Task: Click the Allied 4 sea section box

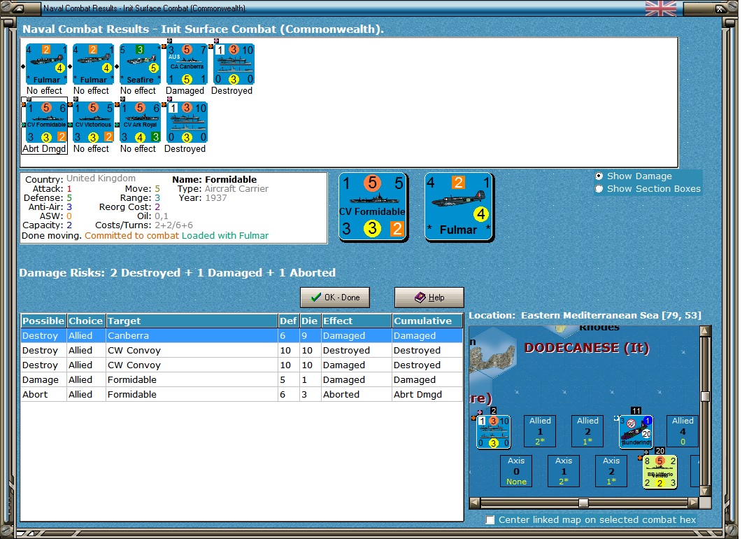Action: [683, 431]
